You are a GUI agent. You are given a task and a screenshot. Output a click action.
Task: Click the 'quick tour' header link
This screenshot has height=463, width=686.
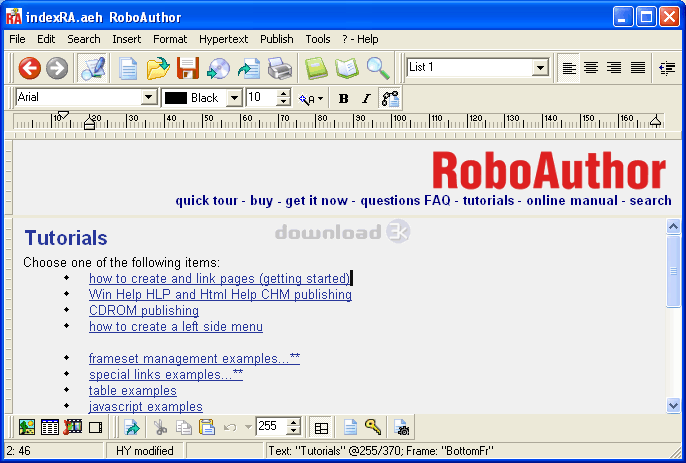click(x=206, y=200)
